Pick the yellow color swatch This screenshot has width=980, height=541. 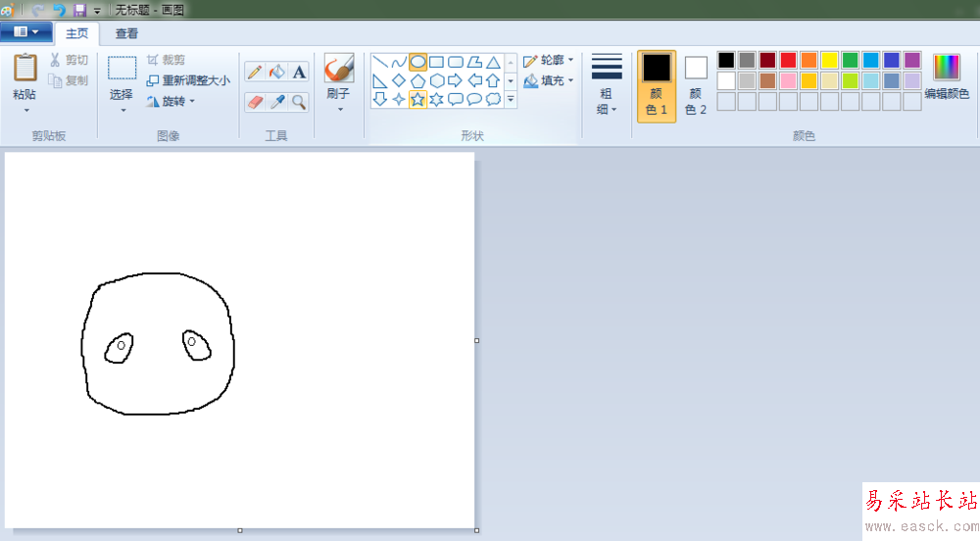click(829, 60)
